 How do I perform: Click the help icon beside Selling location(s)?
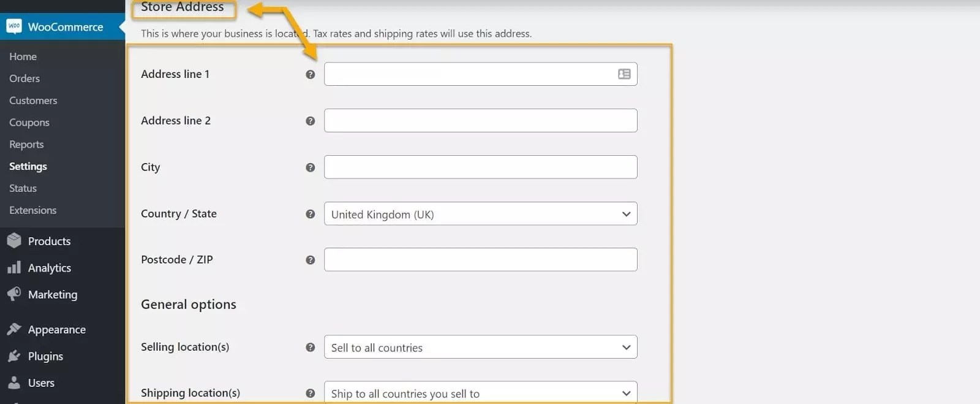[x=311, y=347]
